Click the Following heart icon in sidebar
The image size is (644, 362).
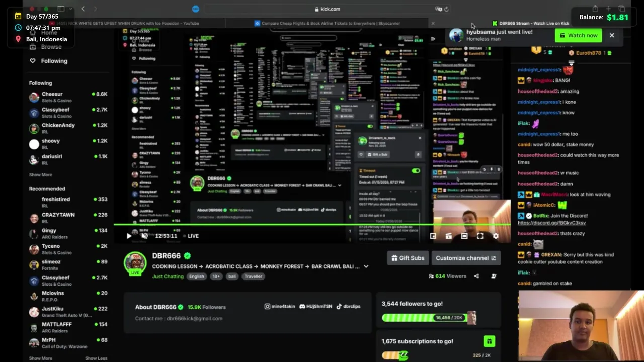tap(33, 61)
